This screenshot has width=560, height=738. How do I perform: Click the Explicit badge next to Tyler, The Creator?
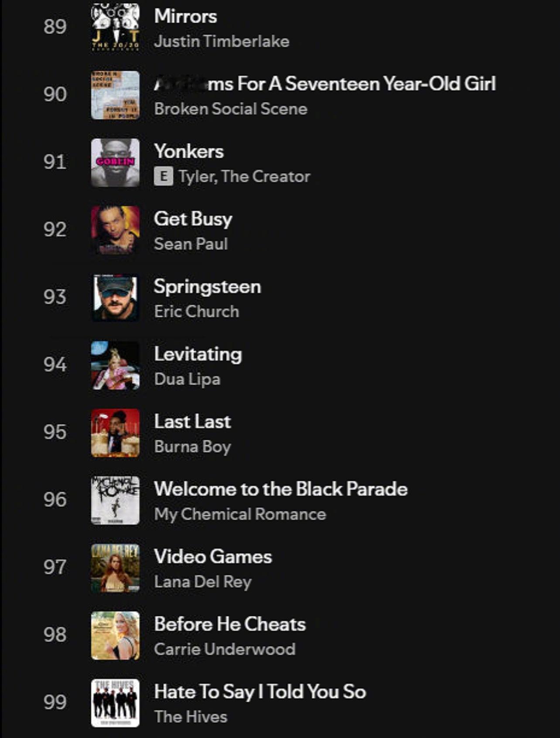[x=163, y=177]
